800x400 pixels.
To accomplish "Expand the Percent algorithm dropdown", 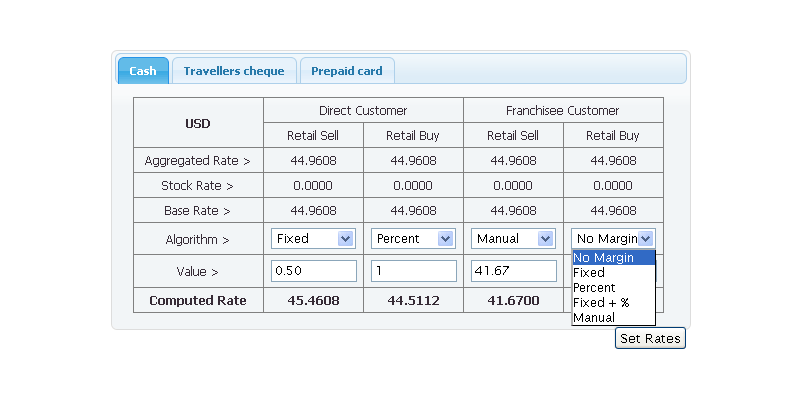I will click(413, 239).
